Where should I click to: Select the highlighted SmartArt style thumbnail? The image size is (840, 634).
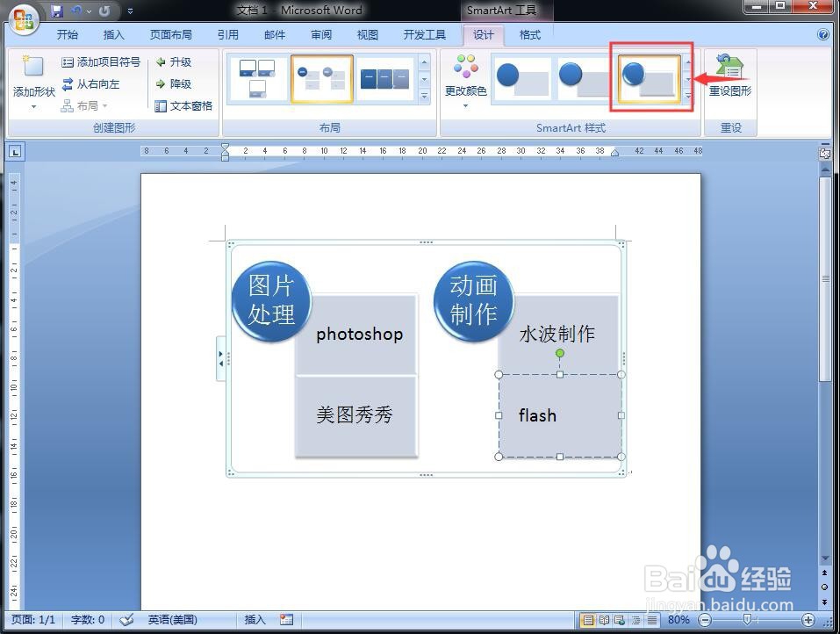[x=650, y=77]
